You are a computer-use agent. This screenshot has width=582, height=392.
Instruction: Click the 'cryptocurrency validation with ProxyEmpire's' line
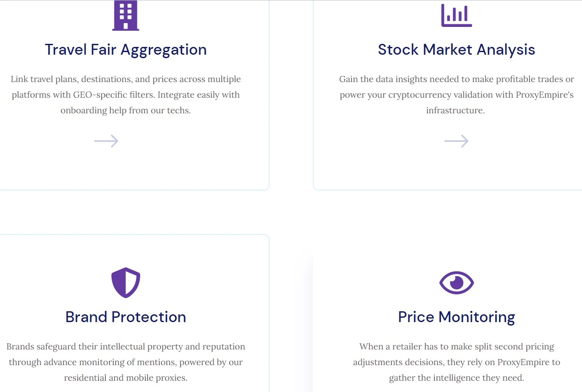[x=456, y=95]
